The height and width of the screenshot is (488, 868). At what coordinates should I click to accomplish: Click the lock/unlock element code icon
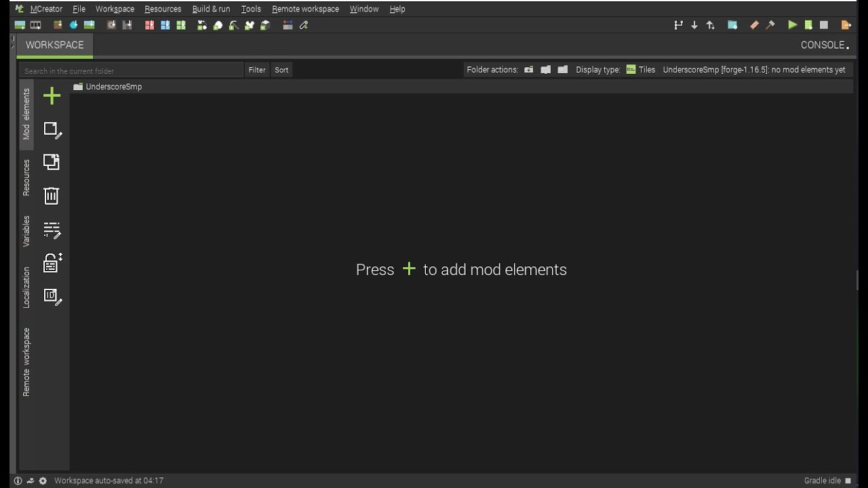(52, 263)
